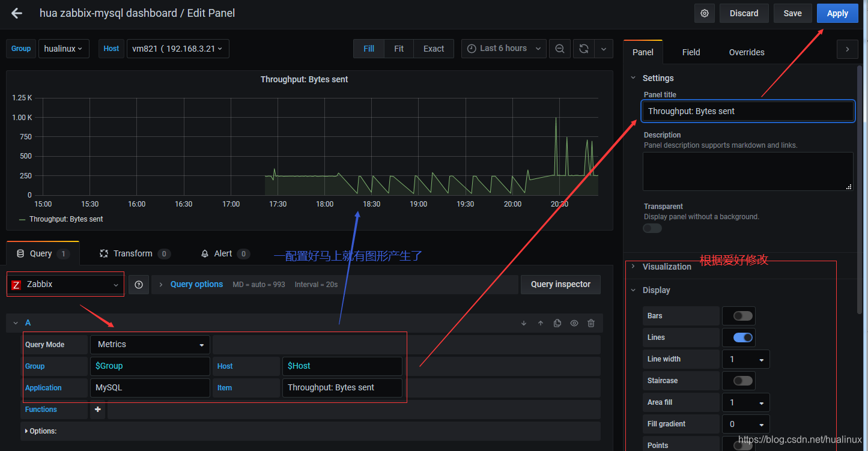Click the Panel title input field
The height and width of the screenshot is (451, 868).
tap(748, 111)
